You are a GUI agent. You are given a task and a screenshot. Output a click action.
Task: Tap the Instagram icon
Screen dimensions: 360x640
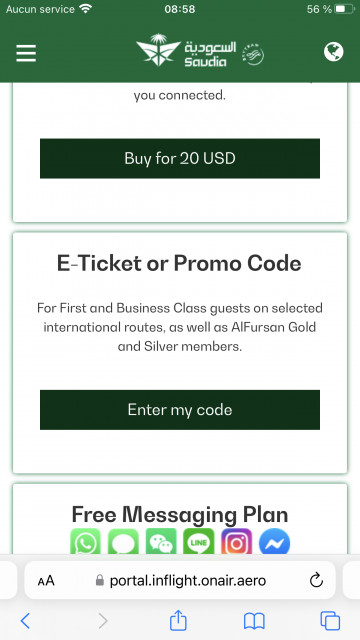236,542
